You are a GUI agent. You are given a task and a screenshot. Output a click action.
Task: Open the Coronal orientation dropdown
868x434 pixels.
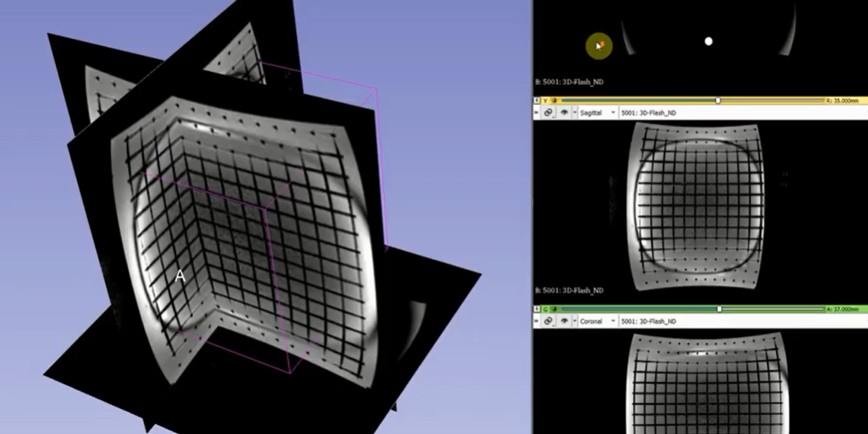click(598, 321)
